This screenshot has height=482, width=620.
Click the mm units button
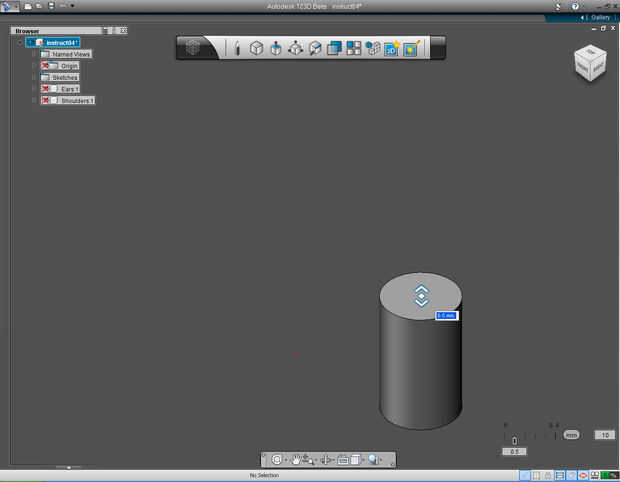(571, 435)
